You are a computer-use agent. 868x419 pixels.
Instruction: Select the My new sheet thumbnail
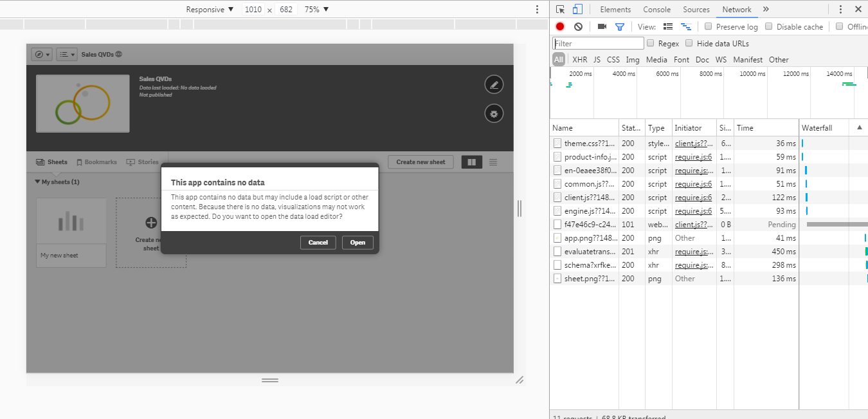[71, 222]
